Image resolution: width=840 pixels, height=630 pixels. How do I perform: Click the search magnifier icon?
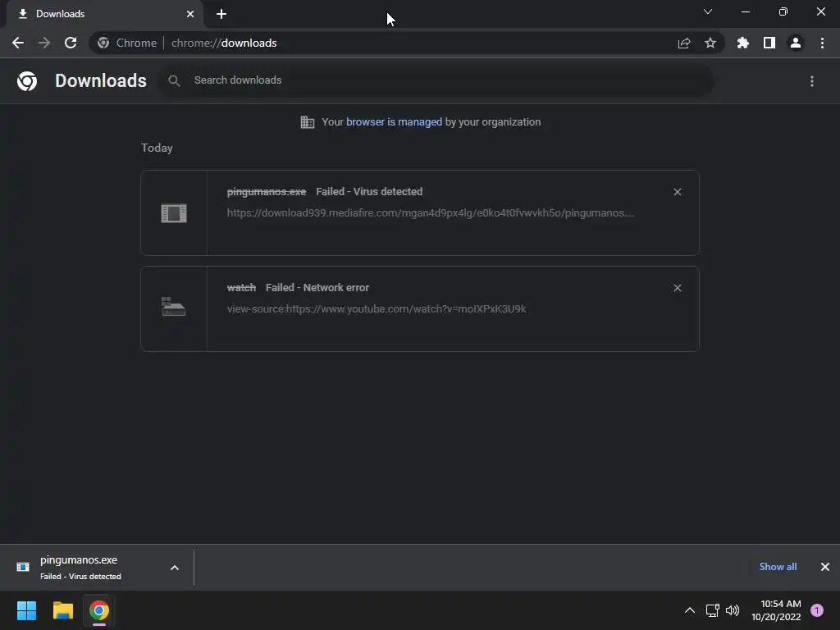[174, 81]
